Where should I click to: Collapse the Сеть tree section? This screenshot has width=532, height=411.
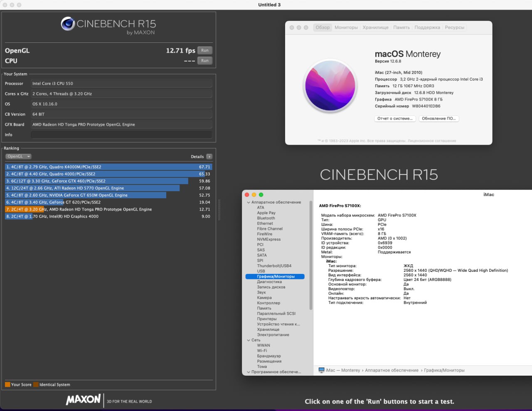click(x=249, y=340)
